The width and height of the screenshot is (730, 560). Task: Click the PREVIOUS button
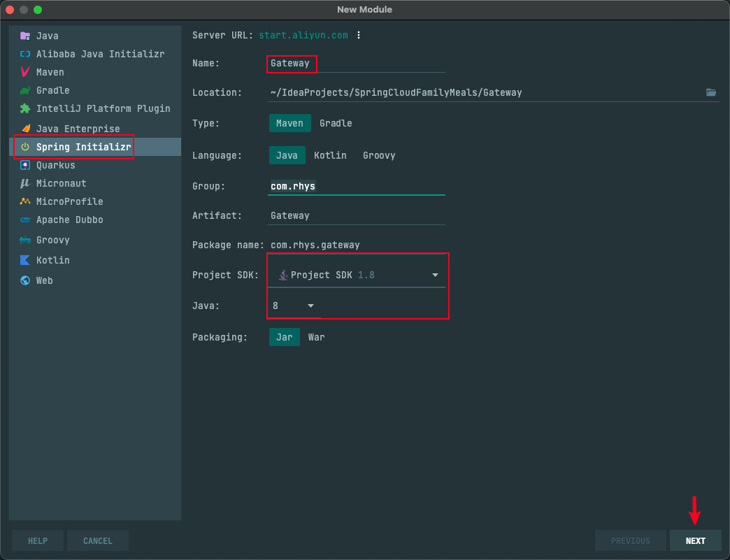point(631,540)
